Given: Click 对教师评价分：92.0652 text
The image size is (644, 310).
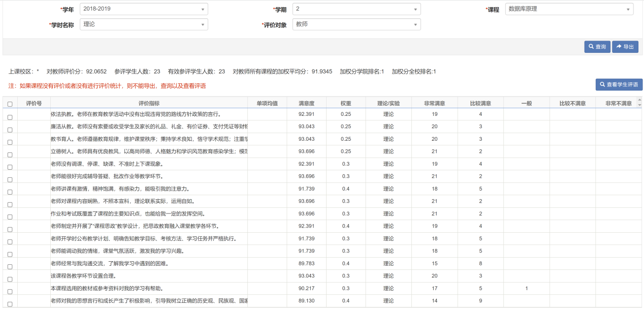Looking at the screenshot, I should 77,72.
